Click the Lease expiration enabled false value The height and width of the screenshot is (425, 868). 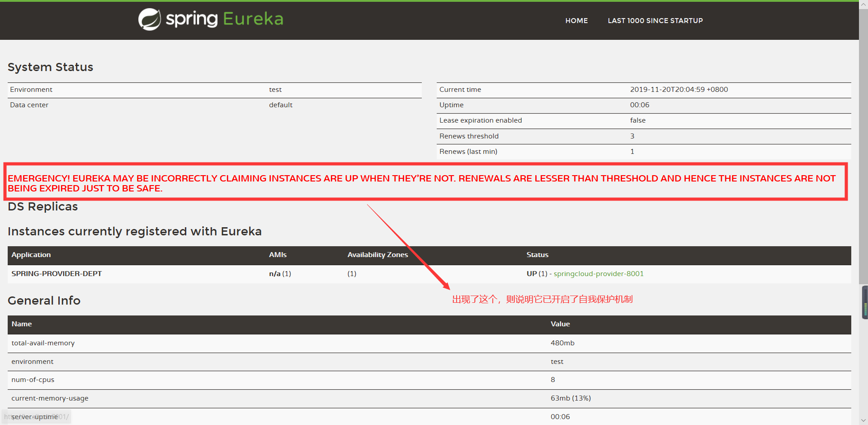[638, 120]
